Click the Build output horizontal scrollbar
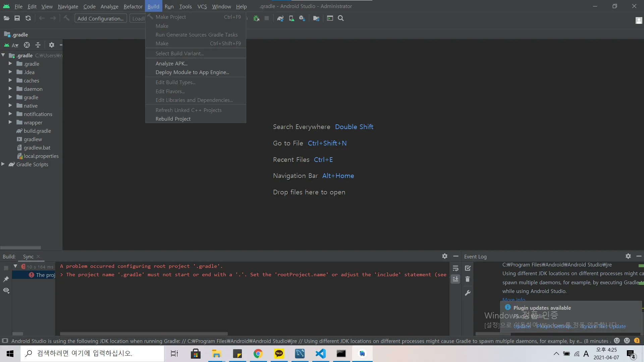Screen dimensions: 644x362 [x=144, y=334]
